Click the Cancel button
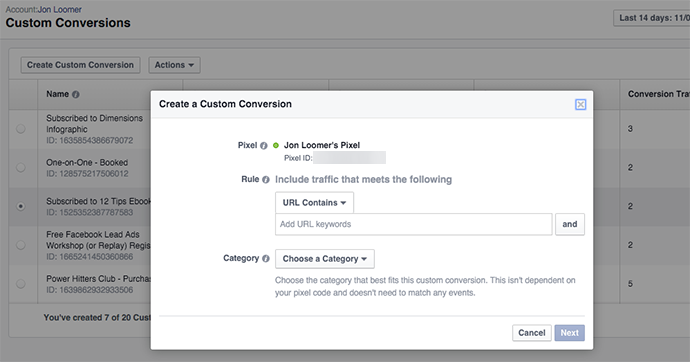The height and width of the screenshot is (362, 690). click(532, 333)
